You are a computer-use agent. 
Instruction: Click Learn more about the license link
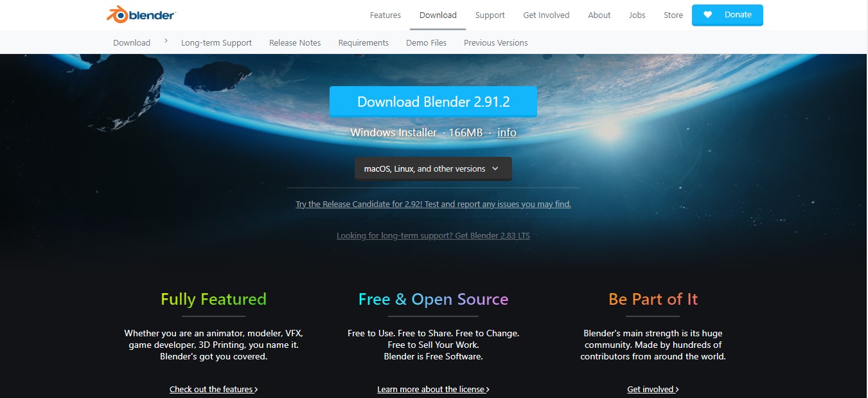coord(433,389)
